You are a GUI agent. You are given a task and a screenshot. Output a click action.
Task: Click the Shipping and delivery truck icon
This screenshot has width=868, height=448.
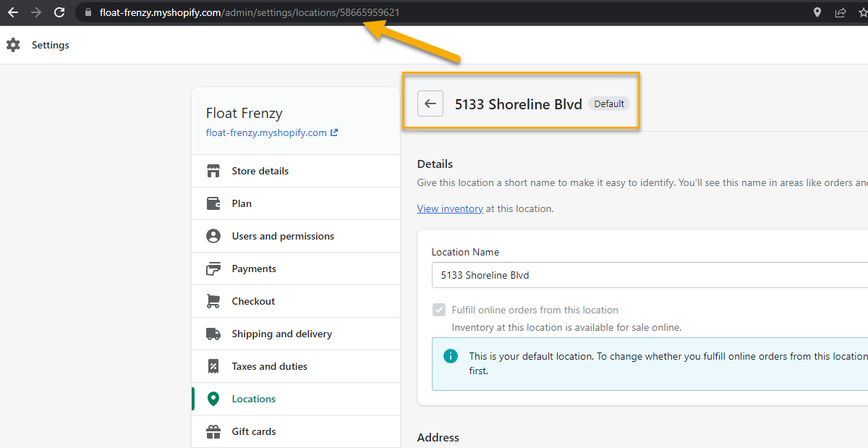coord(213,334)
